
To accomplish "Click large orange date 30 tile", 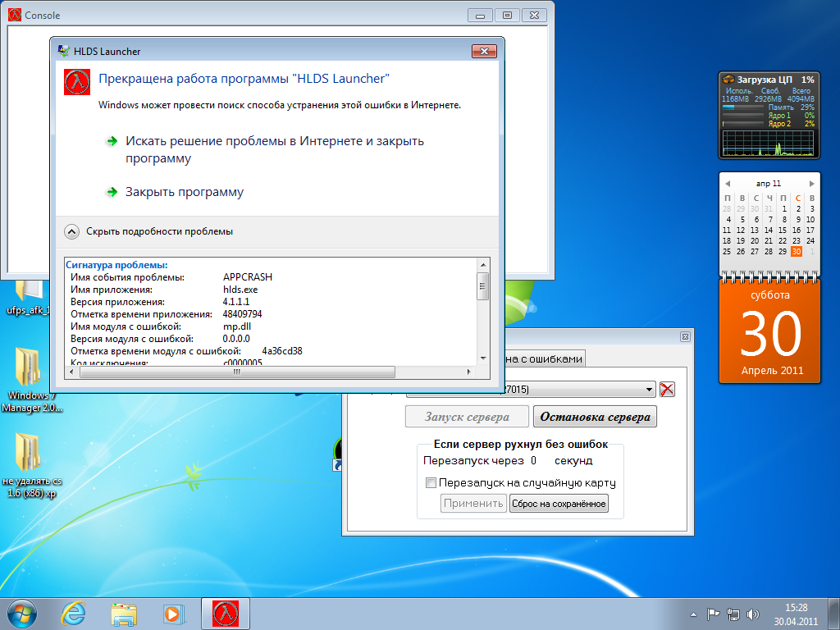I will pos(769,331).
